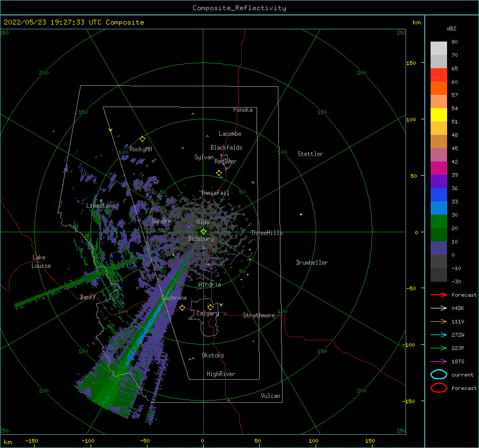479x448 pixels.
Task: Click the 18TS legend label
Action: tap(458, 362)
